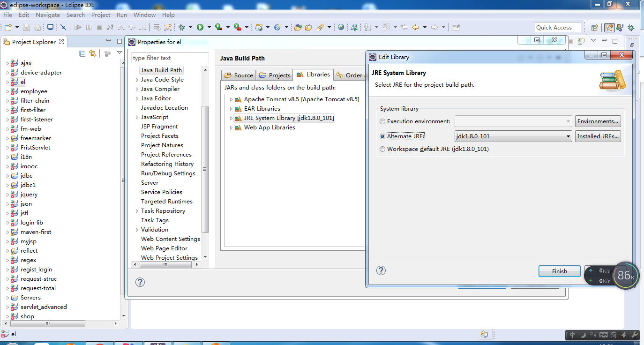Screen dimensions: 644x345
Task: Select Targeted Runtimes in properties list
Action: 167,202
